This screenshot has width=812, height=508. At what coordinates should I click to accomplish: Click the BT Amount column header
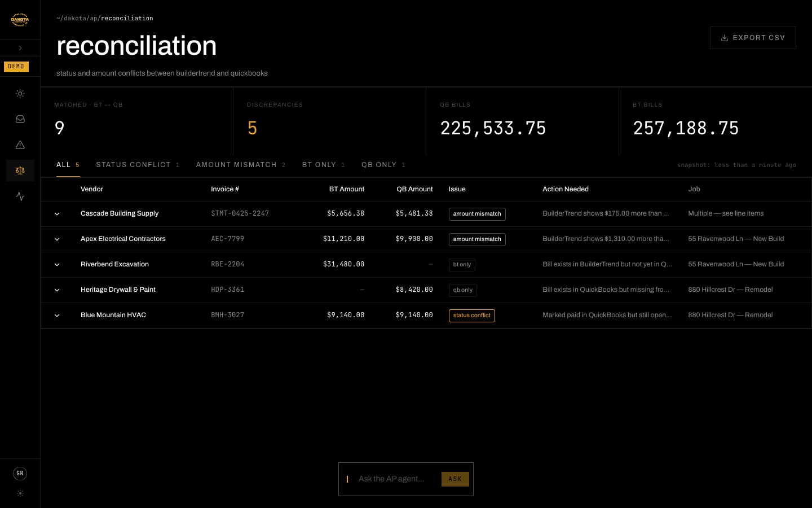(x=347, y=189)
